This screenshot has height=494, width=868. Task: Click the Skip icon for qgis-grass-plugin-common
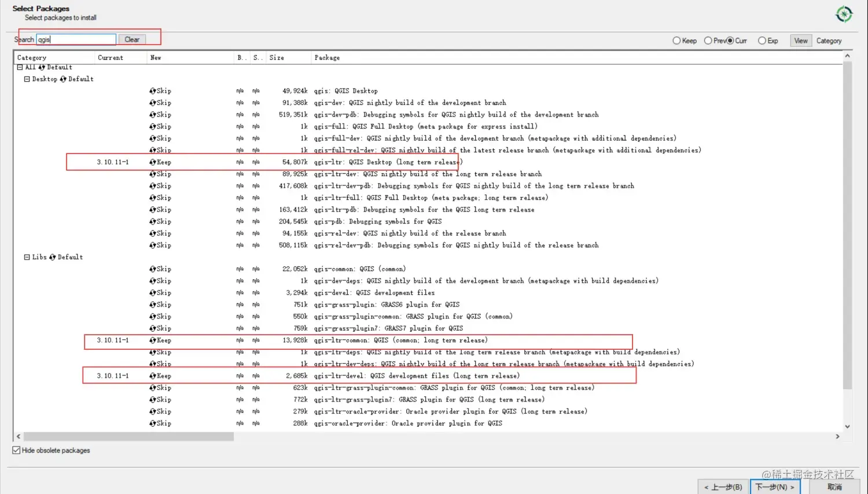(x=153, y=317)
